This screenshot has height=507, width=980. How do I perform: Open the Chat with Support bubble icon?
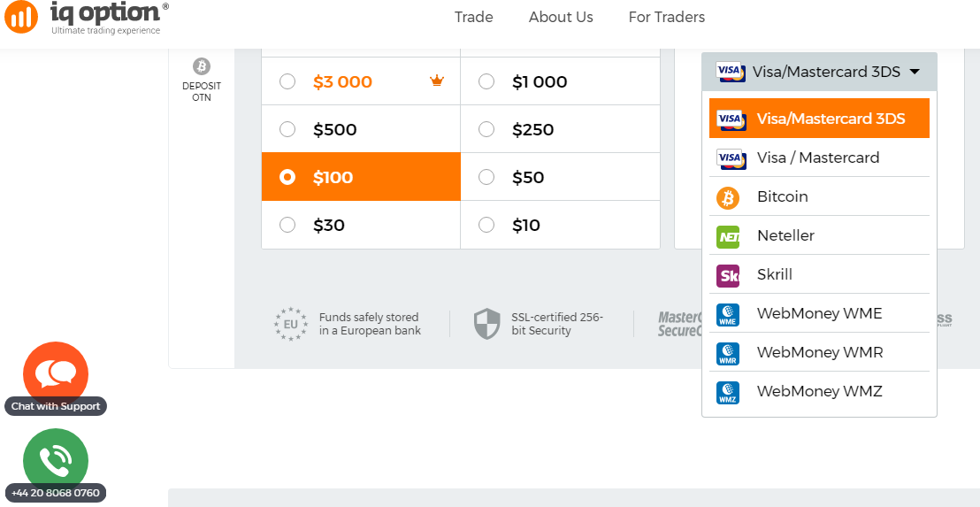[x=56, y=374]
